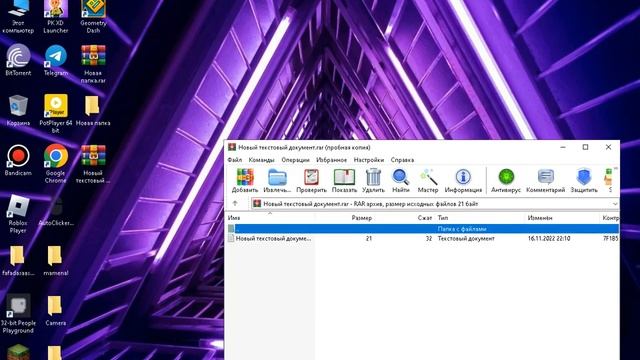Select the PotPlayer 64 bit shortcut

(x=56, y=114)
